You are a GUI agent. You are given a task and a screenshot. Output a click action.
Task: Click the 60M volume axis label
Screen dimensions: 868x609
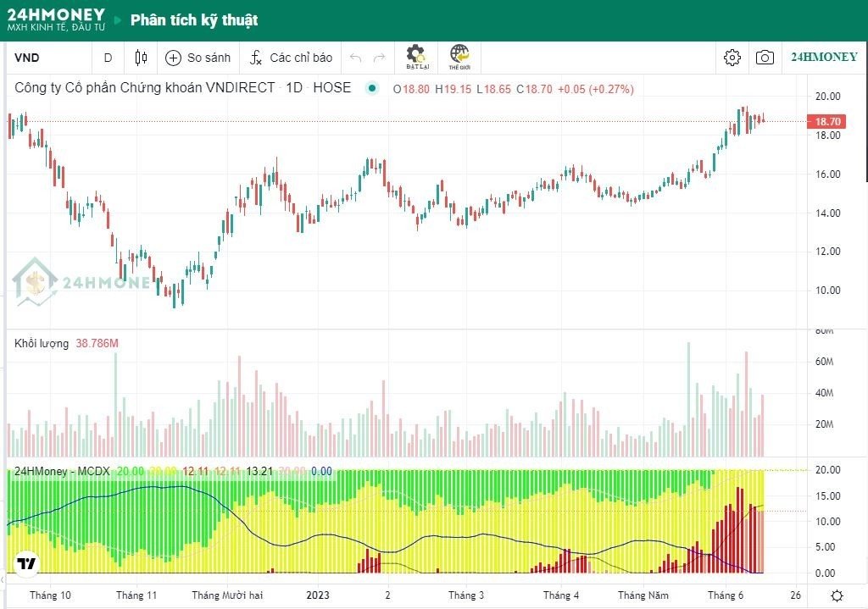coord(824,362)
